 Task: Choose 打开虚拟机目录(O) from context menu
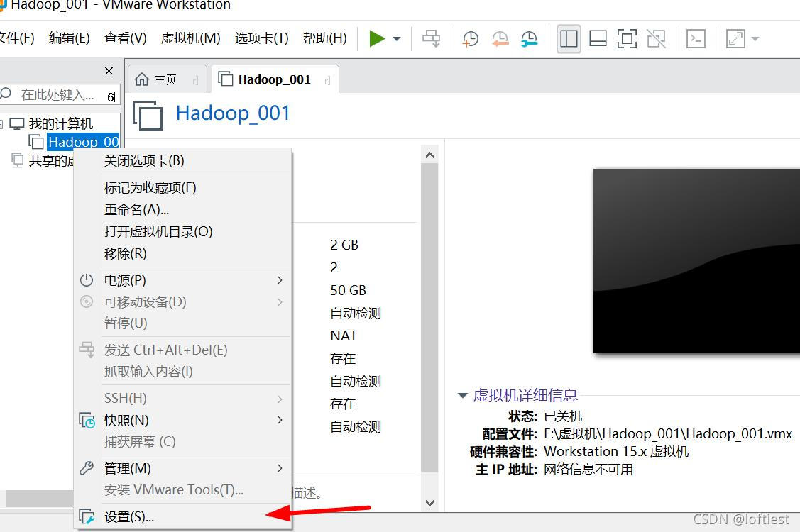pos(182,231)
